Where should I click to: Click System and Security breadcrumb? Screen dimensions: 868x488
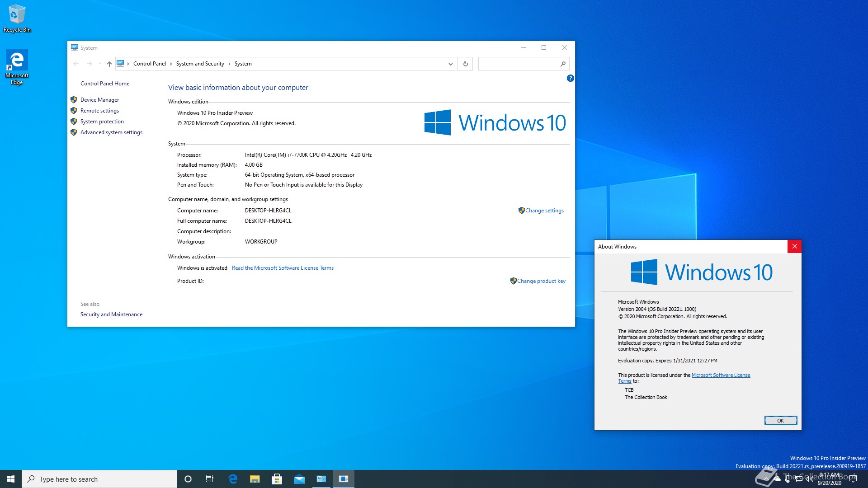point(200,64)
